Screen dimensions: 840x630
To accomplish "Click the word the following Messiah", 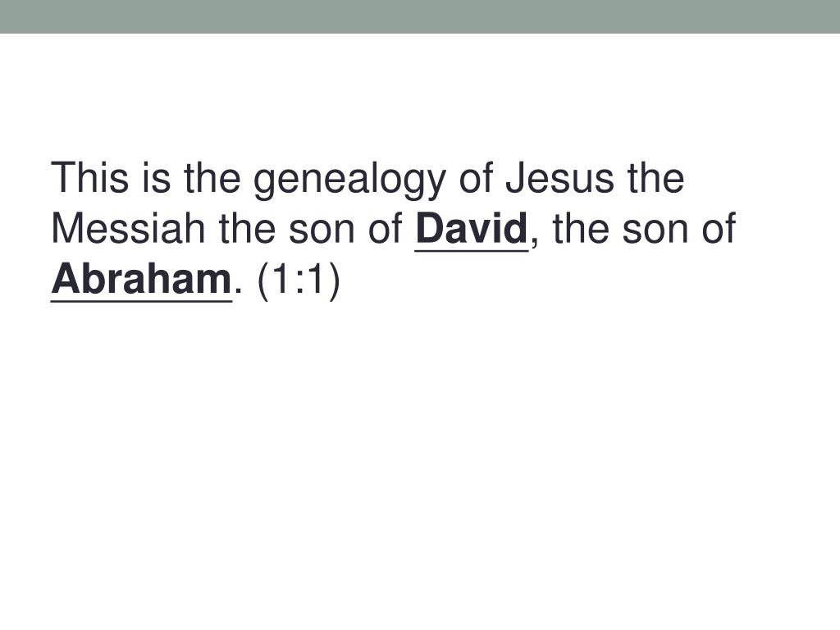I will [247, 229].
